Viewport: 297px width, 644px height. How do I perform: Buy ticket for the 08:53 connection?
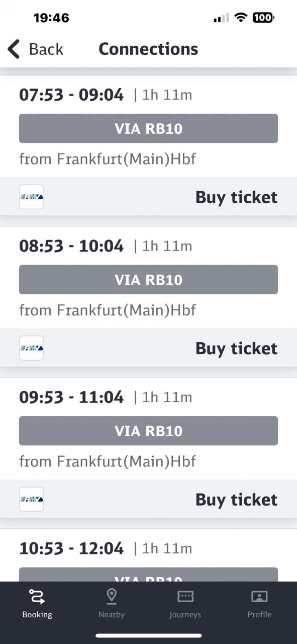[236, 348]
